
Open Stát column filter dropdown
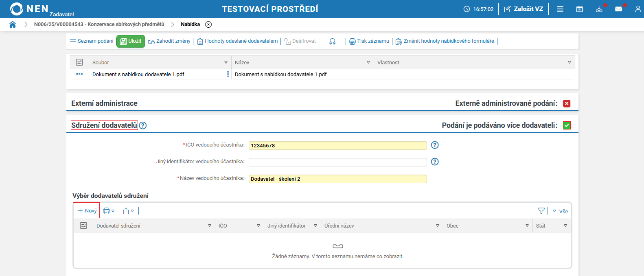pyautogui.click(x=565, y=226)
